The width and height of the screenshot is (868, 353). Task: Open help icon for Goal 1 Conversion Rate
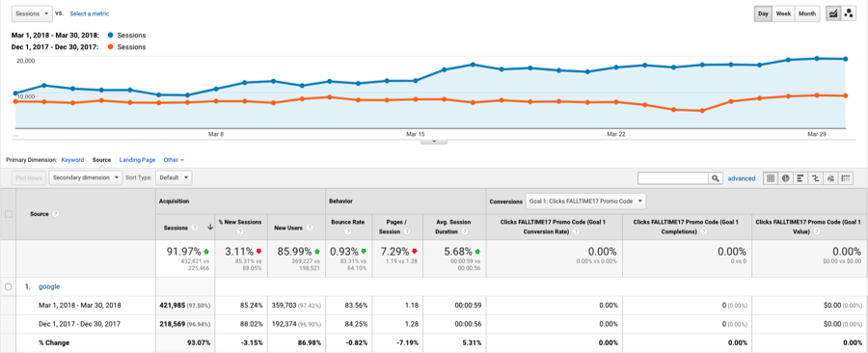(577, 231)
